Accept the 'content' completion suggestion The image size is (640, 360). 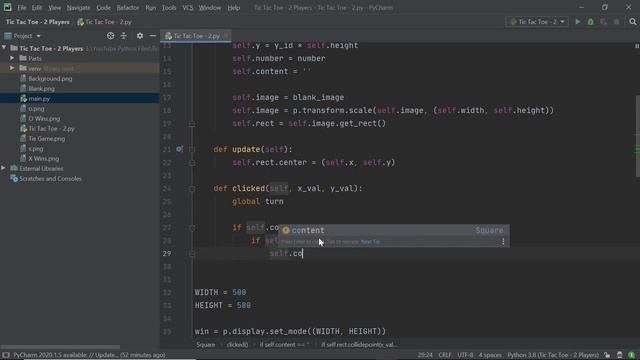(393, 230)
